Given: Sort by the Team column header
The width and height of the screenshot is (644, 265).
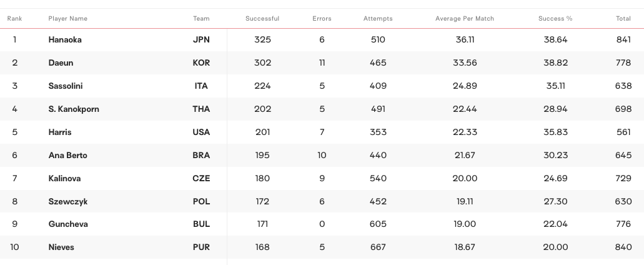Looking at the screenshot, I should pos(201,19).
